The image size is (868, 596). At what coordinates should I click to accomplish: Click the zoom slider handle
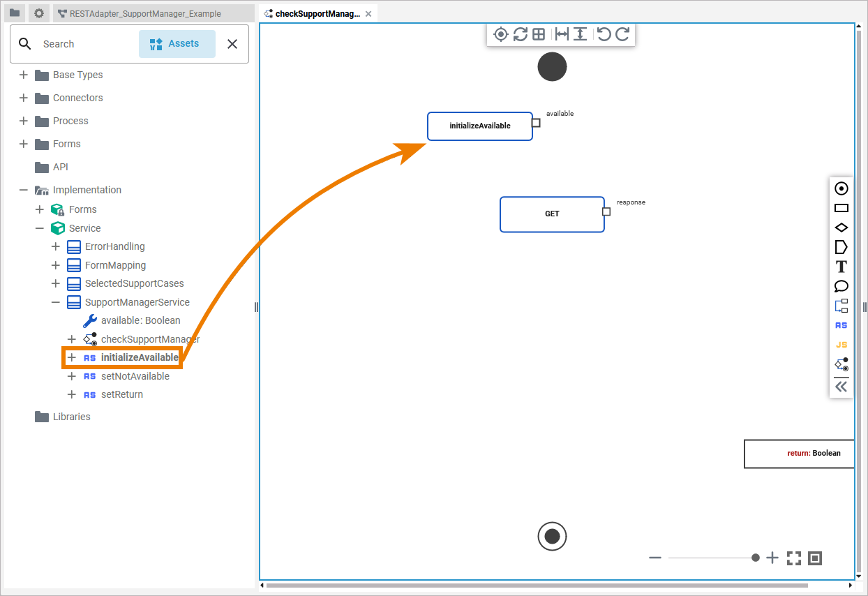click(x=756, y=558)
